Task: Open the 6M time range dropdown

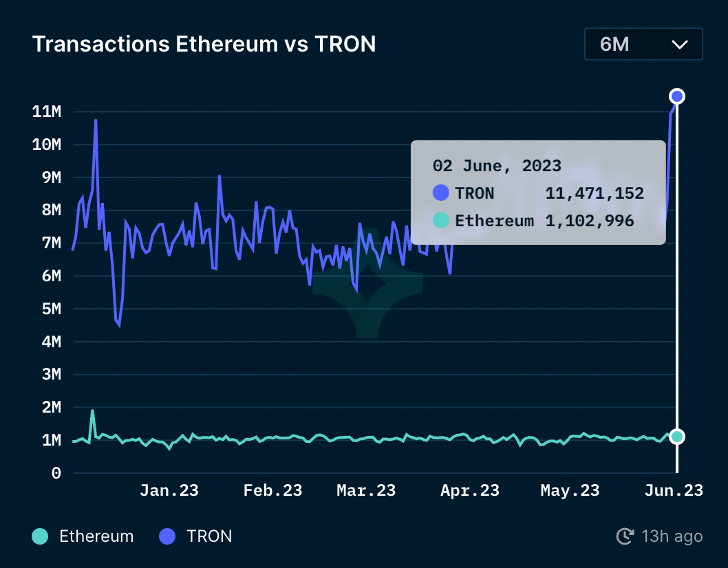Action: (x=643, y=44)
